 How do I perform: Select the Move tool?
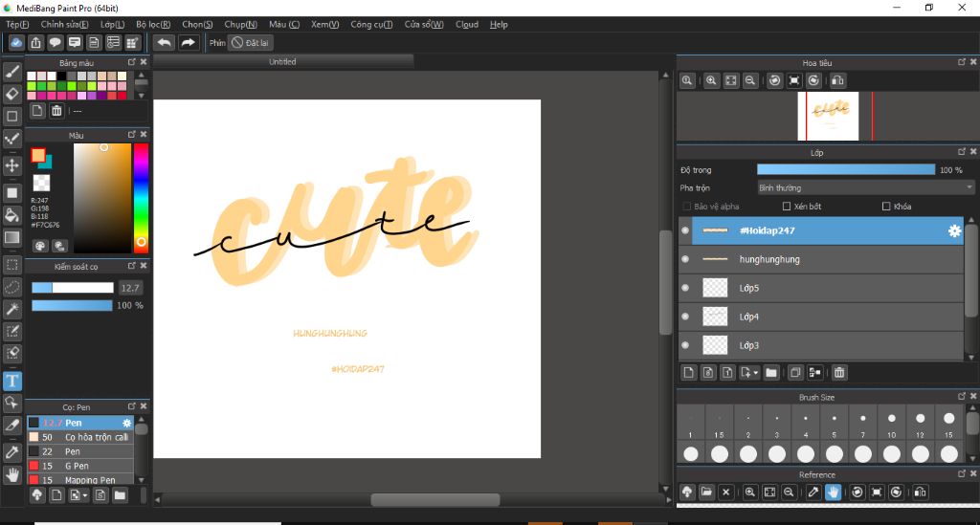pyautogui.click(x=12, y=165)
